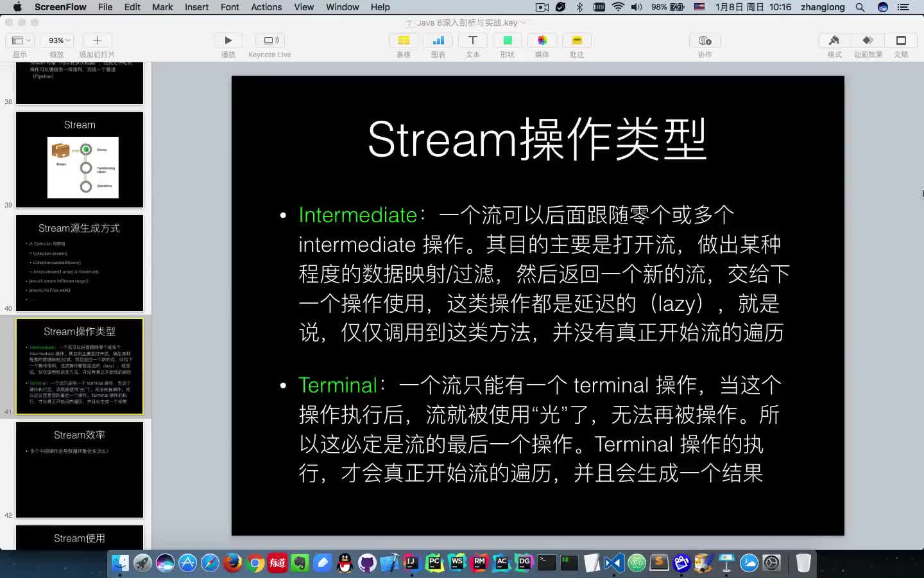The width and height of the screenshot is (924, 578).
Task: Select slide 41 Stream操作类型 thumbnail
Action: pyautogui.click(x=80, y=366)
